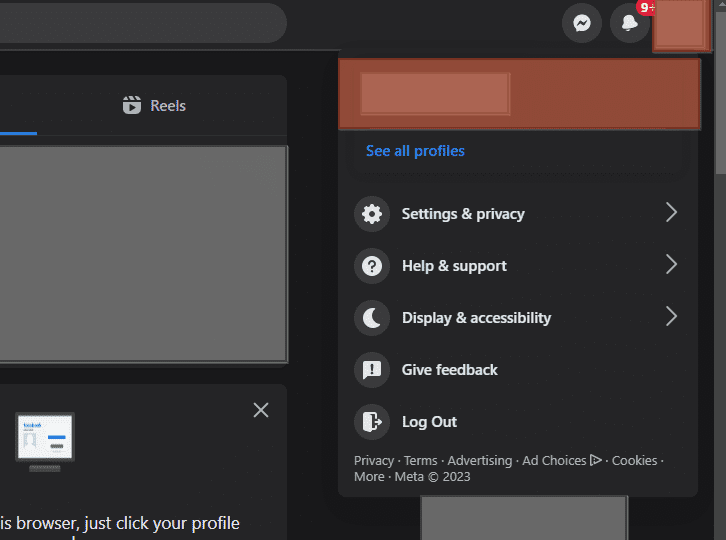Open the Advertising footer link
Image resolution: width=726 pixels, height=540 pixels.
click(480, 460)
